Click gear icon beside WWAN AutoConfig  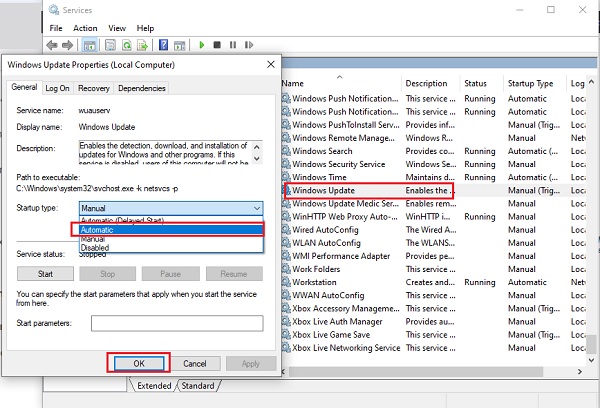(x=286, y=295)
